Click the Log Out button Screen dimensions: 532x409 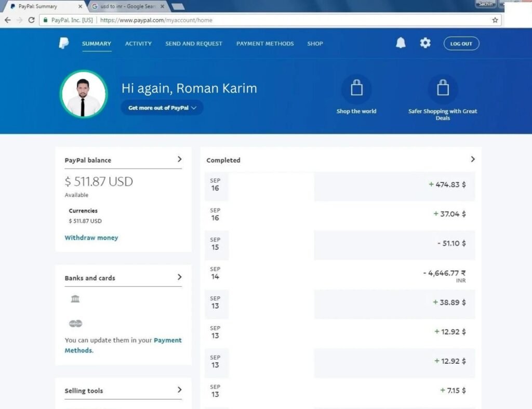coord(461,44)
